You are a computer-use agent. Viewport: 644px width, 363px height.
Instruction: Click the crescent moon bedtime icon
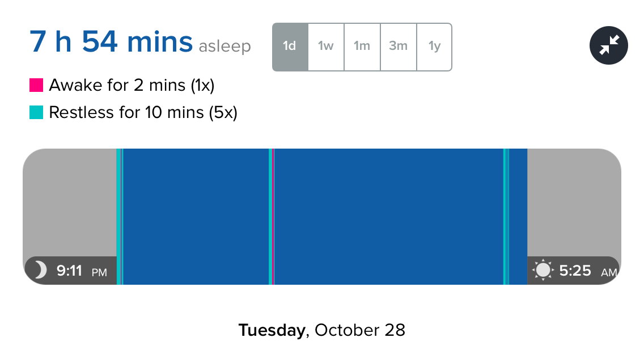pos(40,270)
